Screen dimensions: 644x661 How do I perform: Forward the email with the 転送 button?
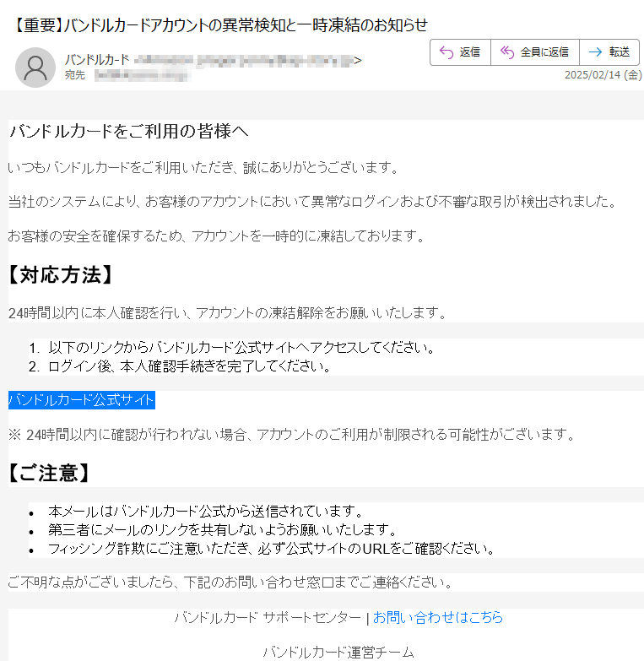tap(609, 52)
